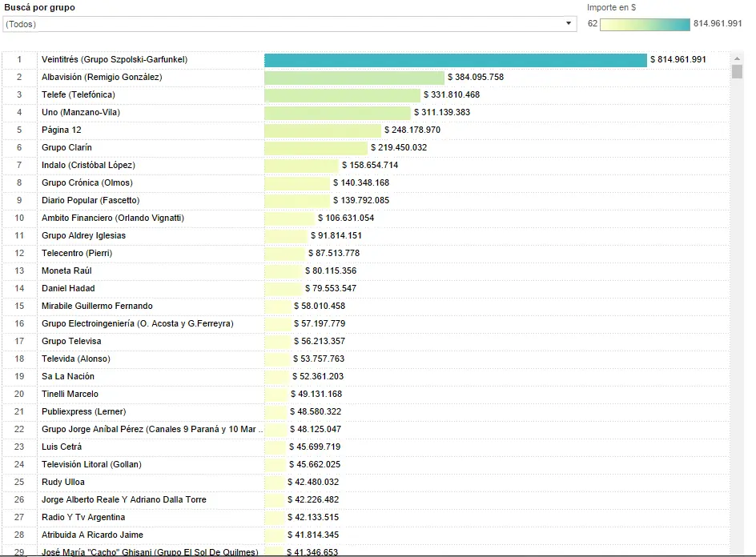The image size is (756, 557).
Task: Click the dropdown arrow of the group filter
Action: [569, 24]
